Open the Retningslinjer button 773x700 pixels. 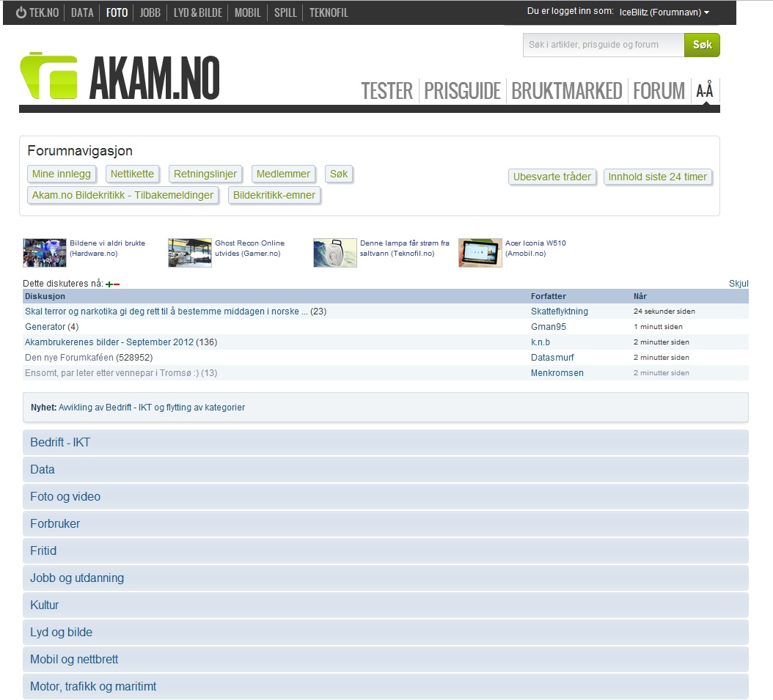click(205, 174)
